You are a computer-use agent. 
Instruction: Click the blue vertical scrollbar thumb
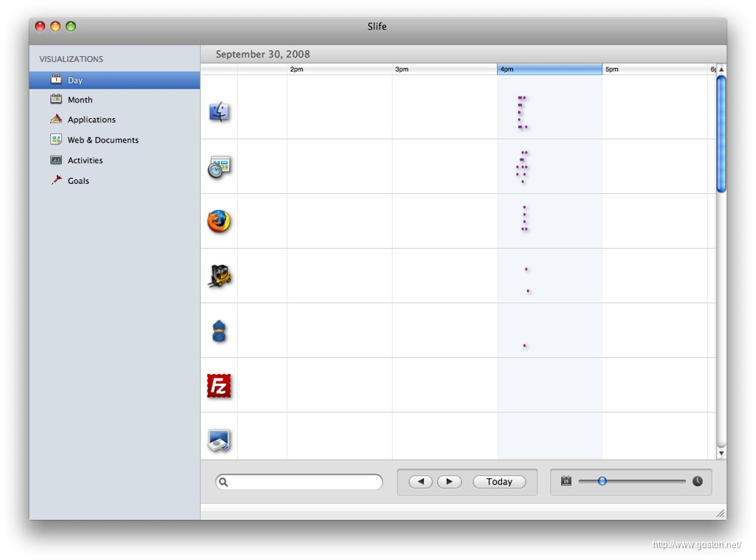click(x=721, y=134)
